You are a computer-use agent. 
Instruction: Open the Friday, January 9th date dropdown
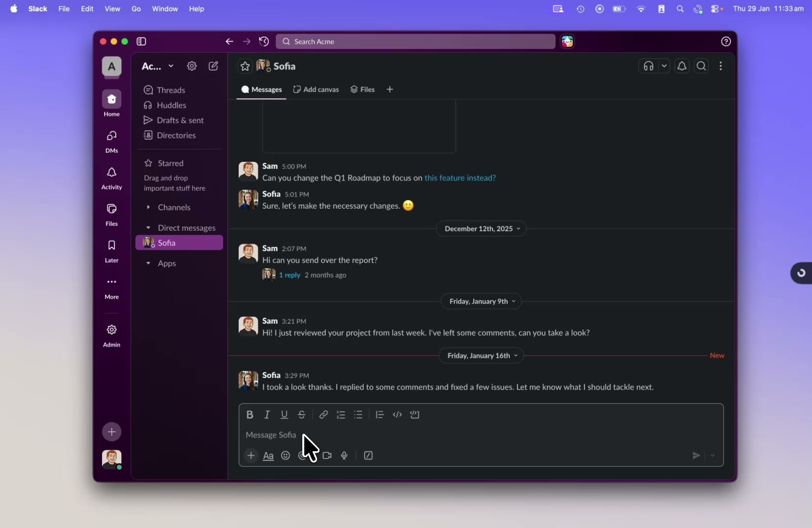tap(482, 301)
